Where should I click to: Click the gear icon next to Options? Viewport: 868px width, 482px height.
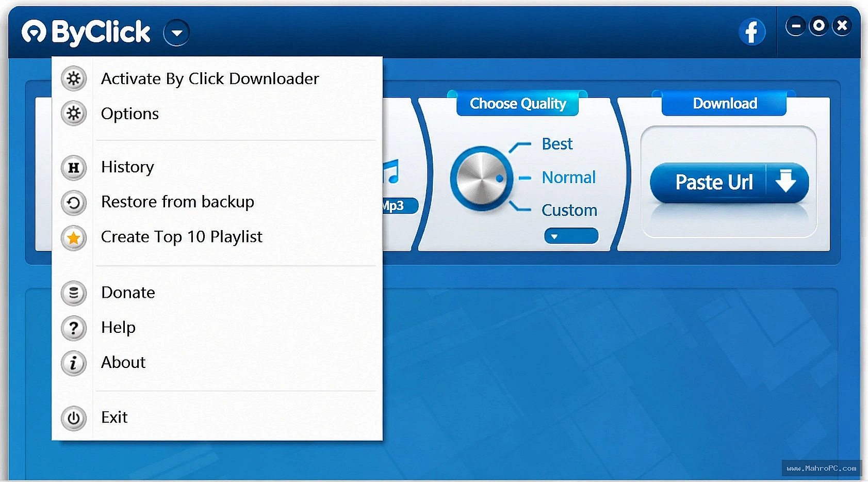pos(74,114)
